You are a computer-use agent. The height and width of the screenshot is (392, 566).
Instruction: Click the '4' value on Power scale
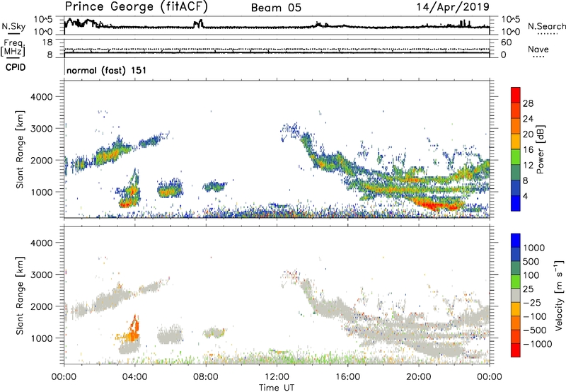click(526, 197)
